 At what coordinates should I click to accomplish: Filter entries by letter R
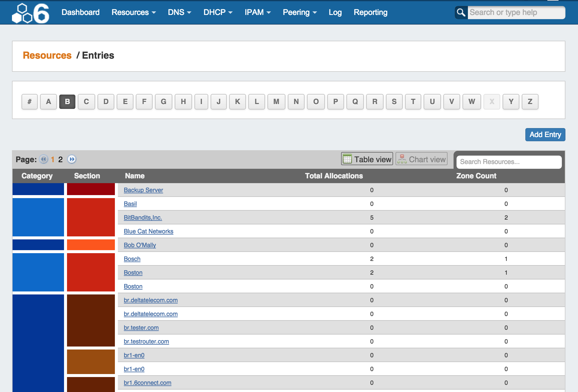[x=375, y=102]
